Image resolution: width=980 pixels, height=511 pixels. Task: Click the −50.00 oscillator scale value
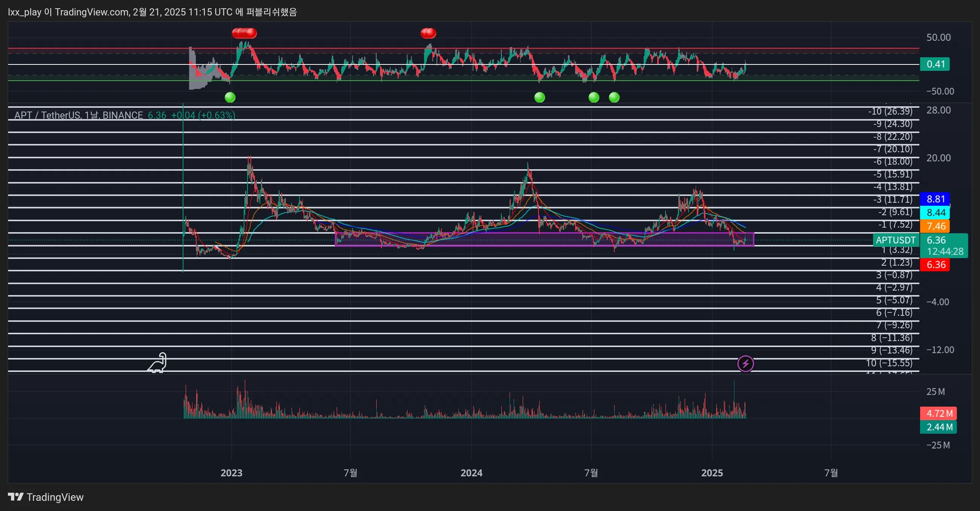[x=940, y=92]
